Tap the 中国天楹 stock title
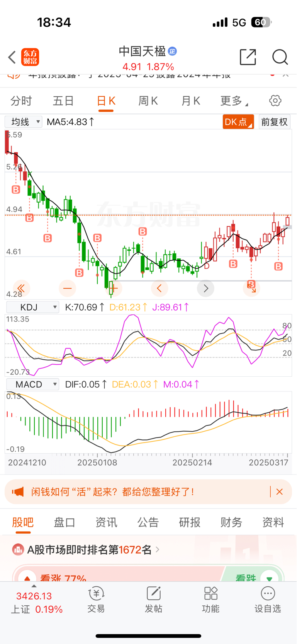This screenshot has height=644, width=297. coord(142,51)
